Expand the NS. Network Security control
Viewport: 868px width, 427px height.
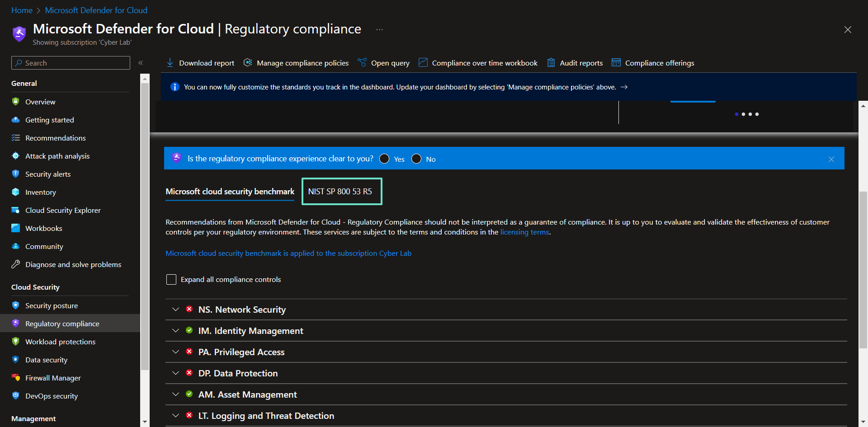(175, 310)
